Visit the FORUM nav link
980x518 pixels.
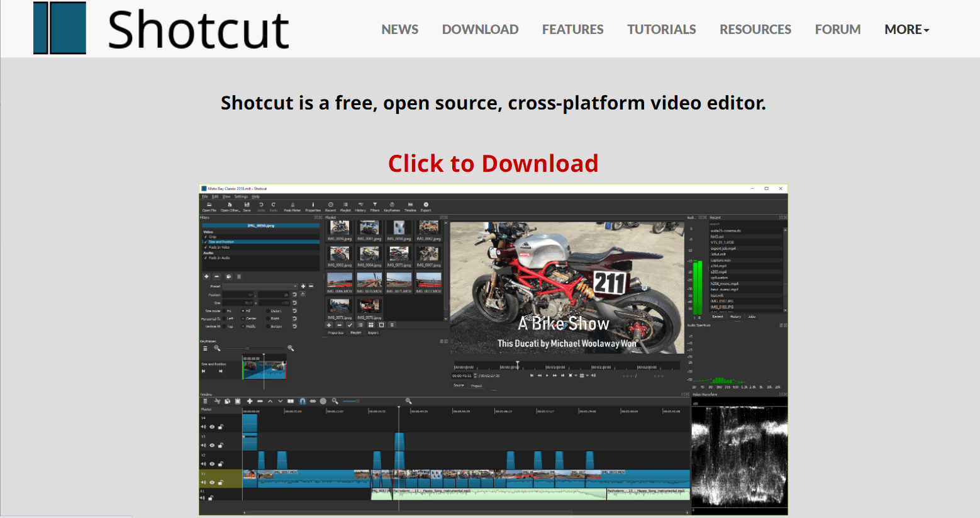click(x=838, y=30)
